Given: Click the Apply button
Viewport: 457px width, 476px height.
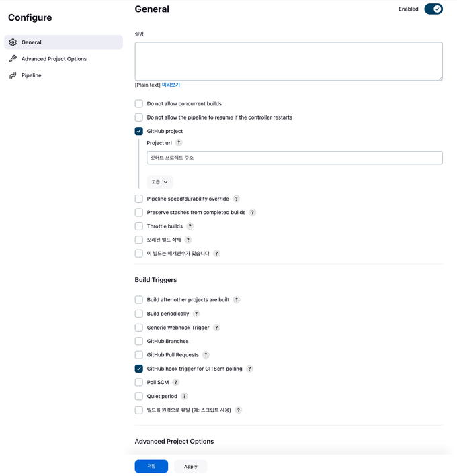Looking at the screenshot, I should coord(190,467).
